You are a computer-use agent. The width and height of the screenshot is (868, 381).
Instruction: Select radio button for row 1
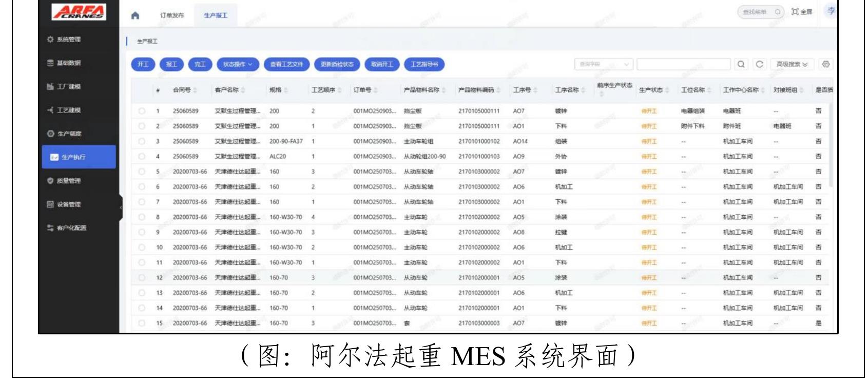pos(142,111)
